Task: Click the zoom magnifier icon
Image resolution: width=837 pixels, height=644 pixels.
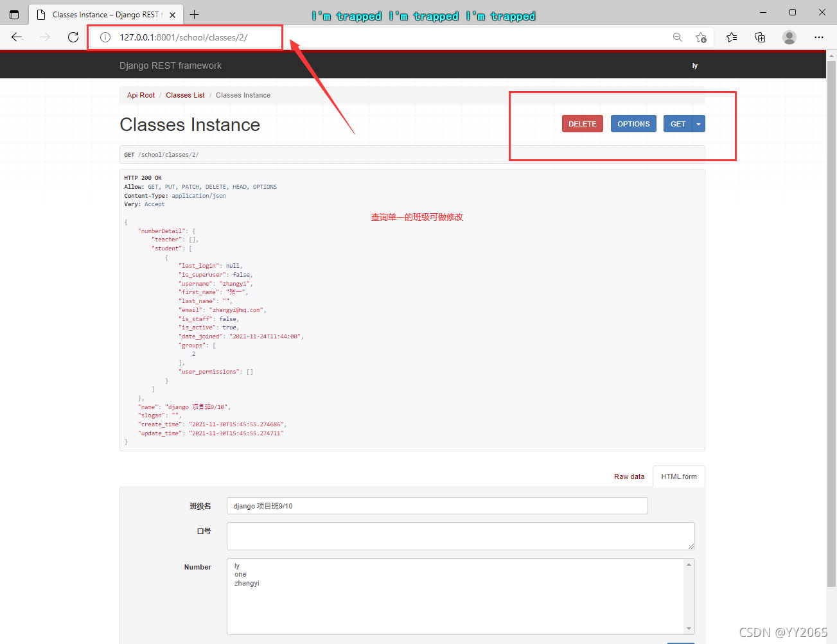Action: pyautogui.click(x=677, y=37)
